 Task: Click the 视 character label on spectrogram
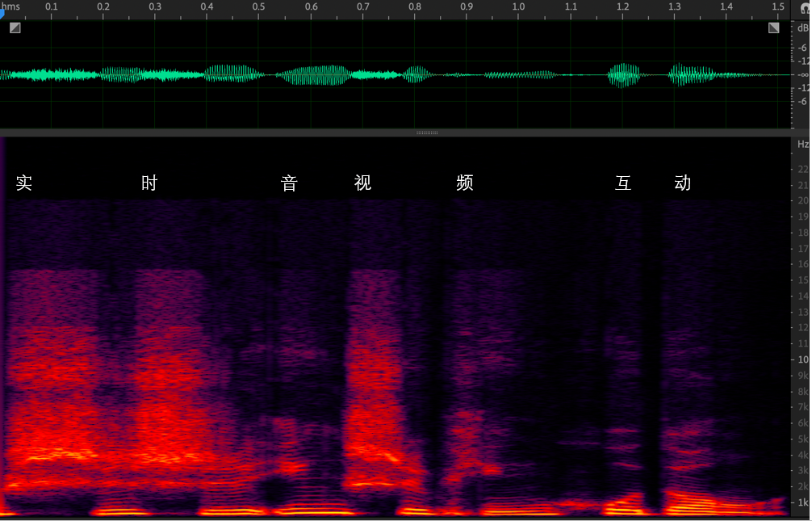tap(362, 183)
